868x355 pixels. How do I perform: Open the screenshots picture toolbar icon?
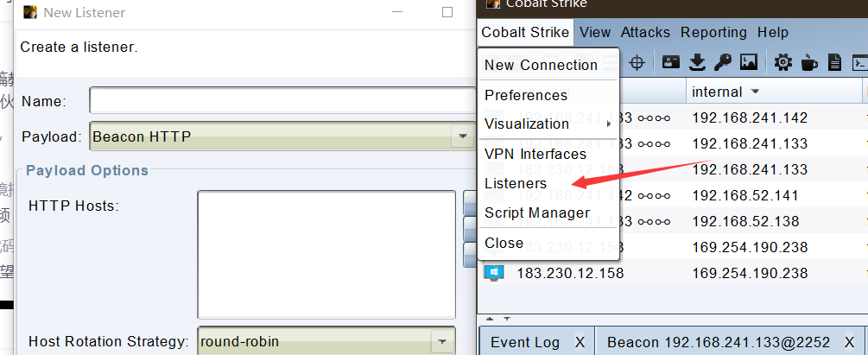[749, 62]
